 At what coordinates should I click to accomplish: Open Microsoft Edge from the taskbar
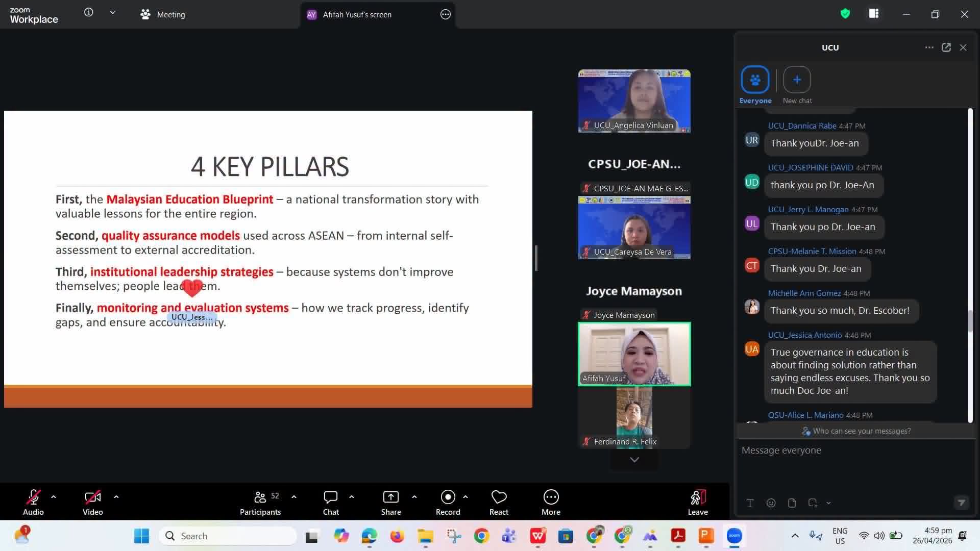click(369, 536)
